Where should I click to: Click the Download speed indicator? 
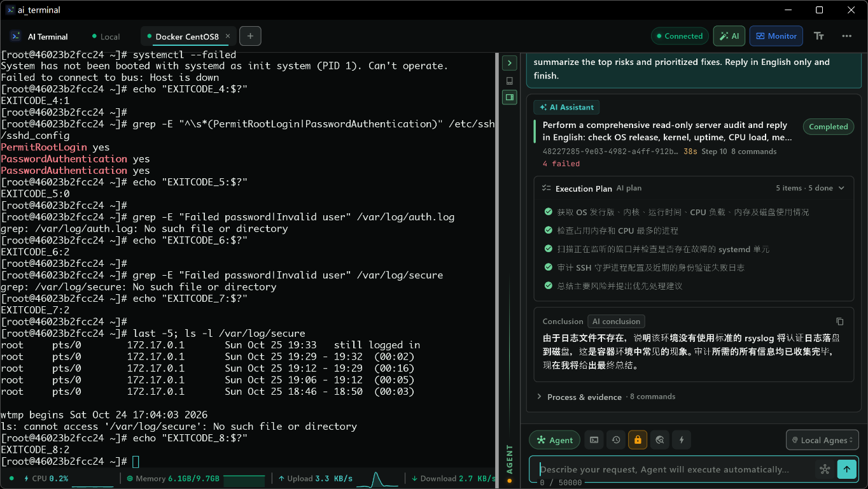[x=453, y=479]
